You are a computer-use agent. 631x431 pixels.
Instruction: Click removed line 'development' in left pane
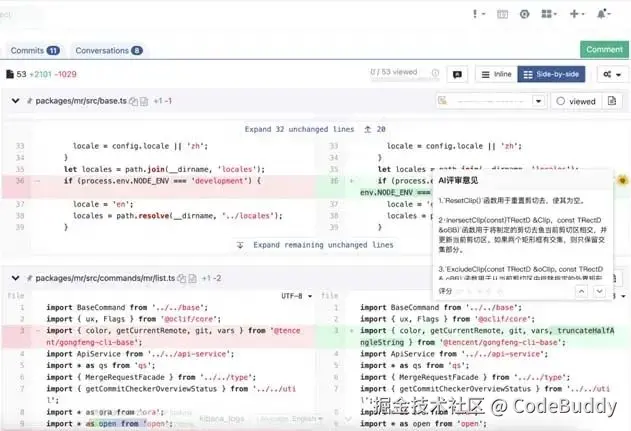[162, 181]
